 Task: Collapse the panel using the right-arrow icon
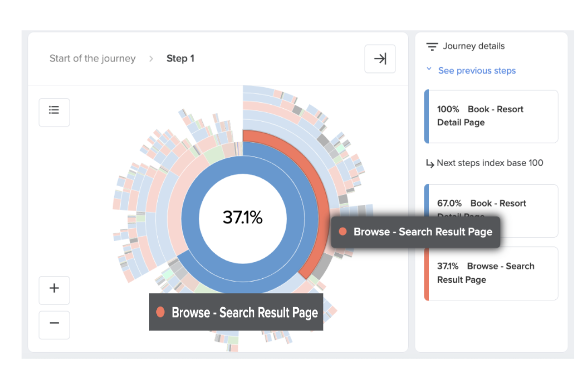(x=380, y=58)
